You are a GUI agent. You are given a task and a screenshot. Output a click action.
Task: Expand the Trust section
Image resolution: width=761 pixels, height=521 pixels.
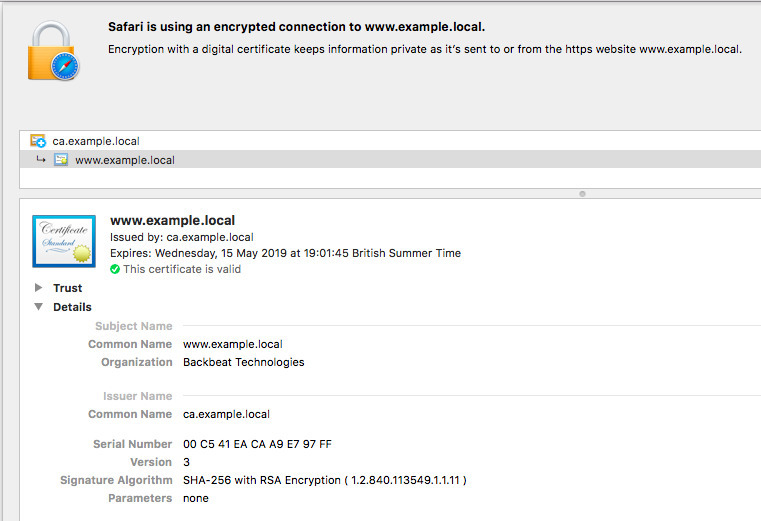(x=38, y=287)
